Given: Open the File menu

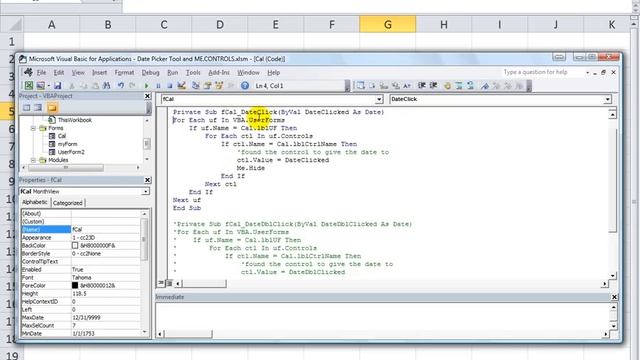Looking at the screenshot, I should [41, 72].
